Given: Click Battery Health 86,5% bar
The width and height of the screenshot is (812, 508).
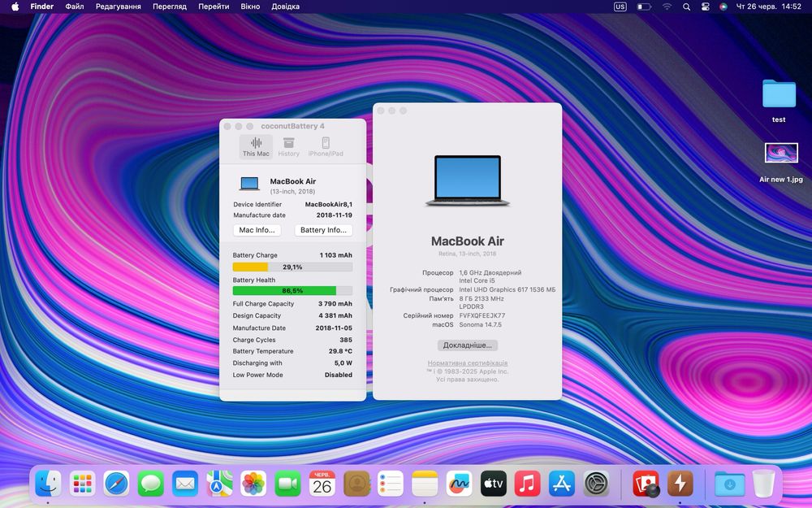Looking at the screenshot, I should click(x=292, y=291).
